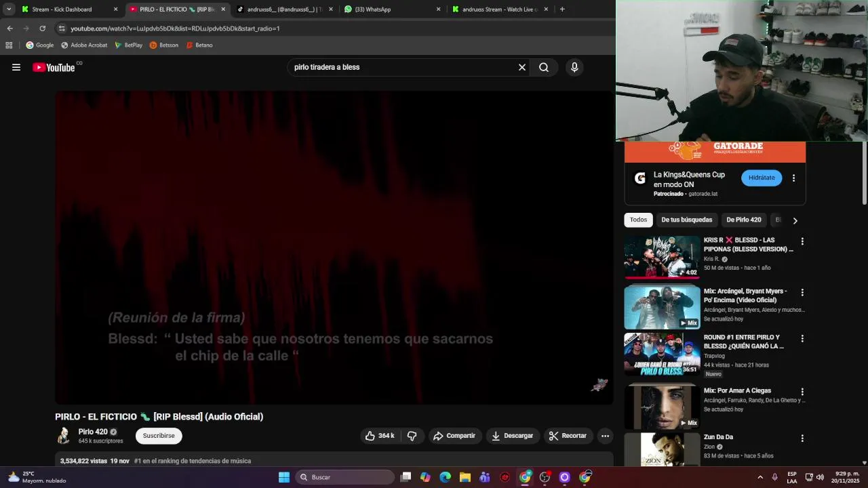Open more actions three-dot button
This screenshot has height=488, width=868.
click(x=606, y=436)
